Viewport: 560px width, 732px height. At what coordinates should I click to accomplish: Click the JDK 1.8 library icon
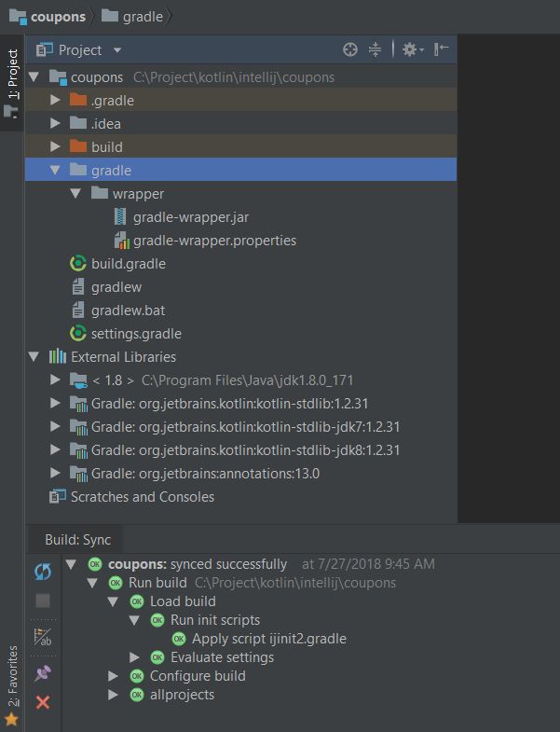78,380
